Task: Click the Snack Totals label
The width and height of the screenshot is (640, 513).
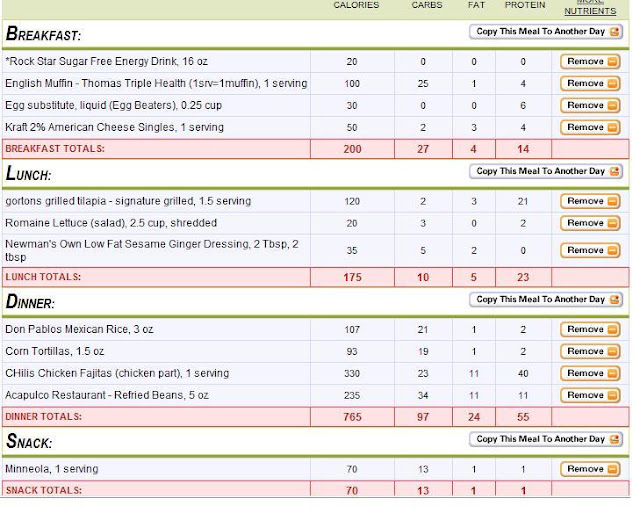Action: tap(44, 490)
